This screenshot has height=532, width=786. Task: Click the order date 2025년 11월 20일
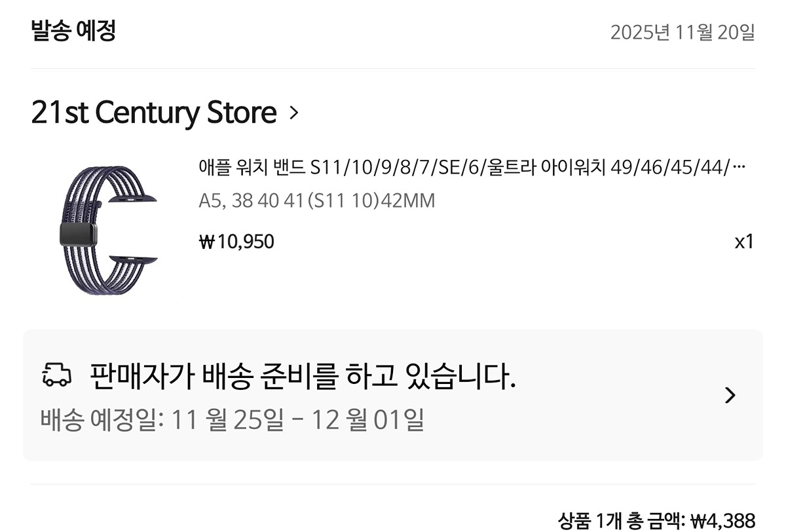coord(683,32)
